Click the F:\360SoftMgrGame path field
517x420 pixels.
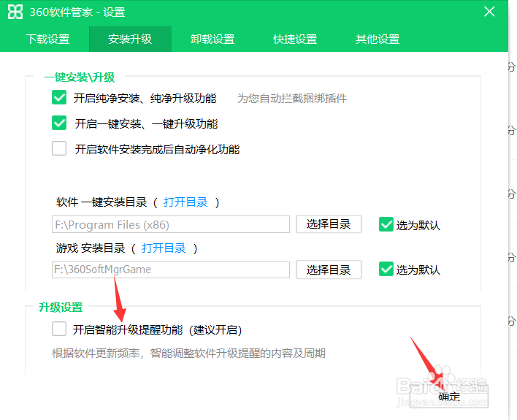(171, 270)
